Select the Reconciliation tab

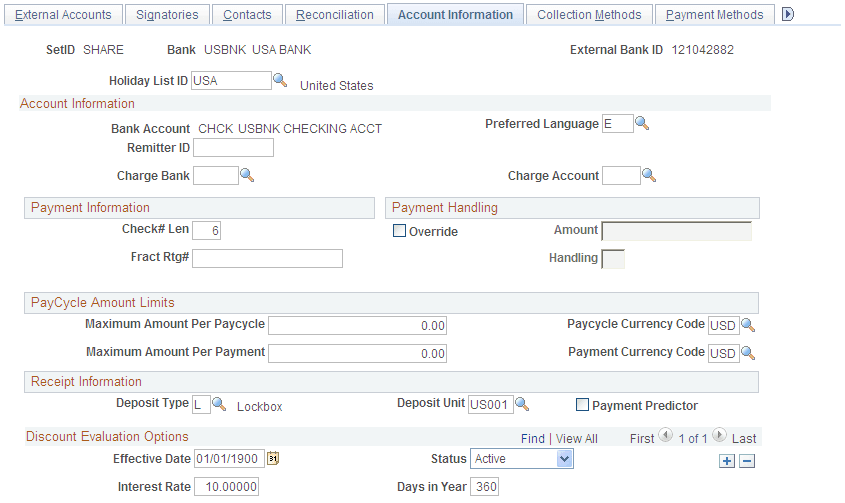click(335, 15)
